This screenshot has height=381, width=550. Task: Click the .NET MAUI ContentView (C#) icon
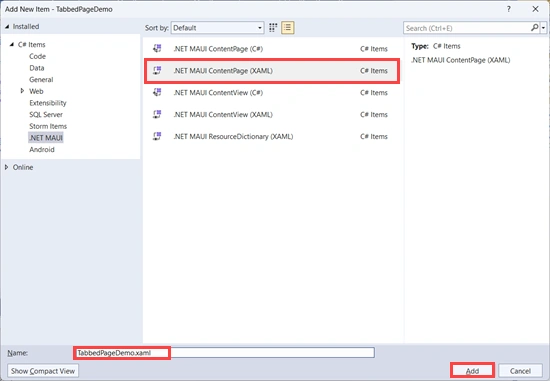(157, 92)
